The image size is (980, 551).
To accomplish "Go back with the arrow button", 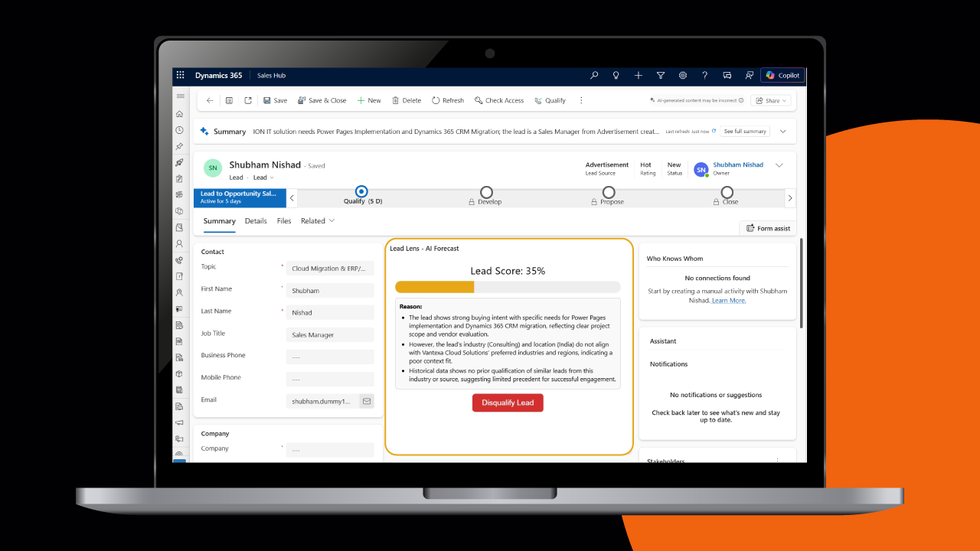I will tap(210, 100).
